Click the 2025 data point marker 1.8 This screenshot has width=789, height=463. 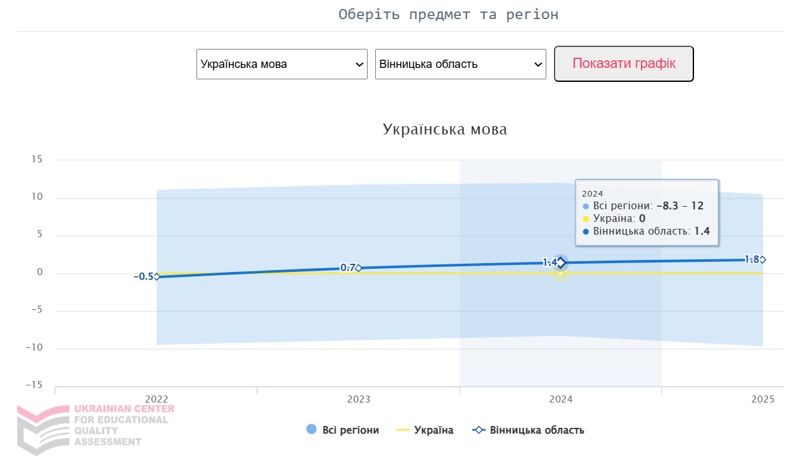point(762,260)
